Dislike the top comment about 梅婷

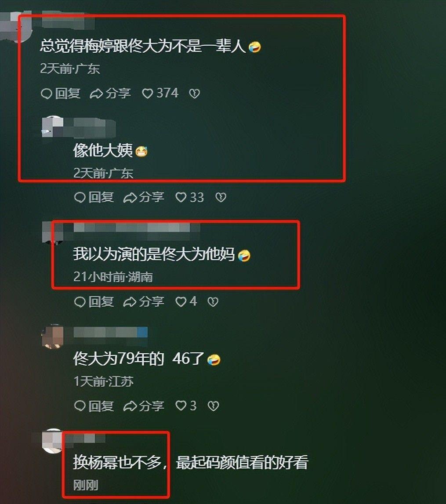194,94
